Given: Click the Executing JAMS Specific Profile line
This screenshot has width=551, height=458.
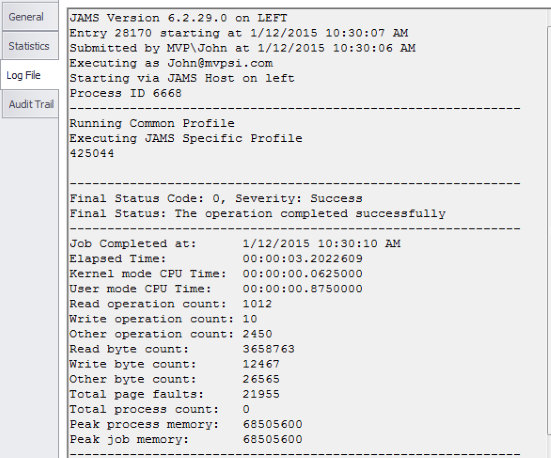Looking at the screenshot, I should 186,138.
